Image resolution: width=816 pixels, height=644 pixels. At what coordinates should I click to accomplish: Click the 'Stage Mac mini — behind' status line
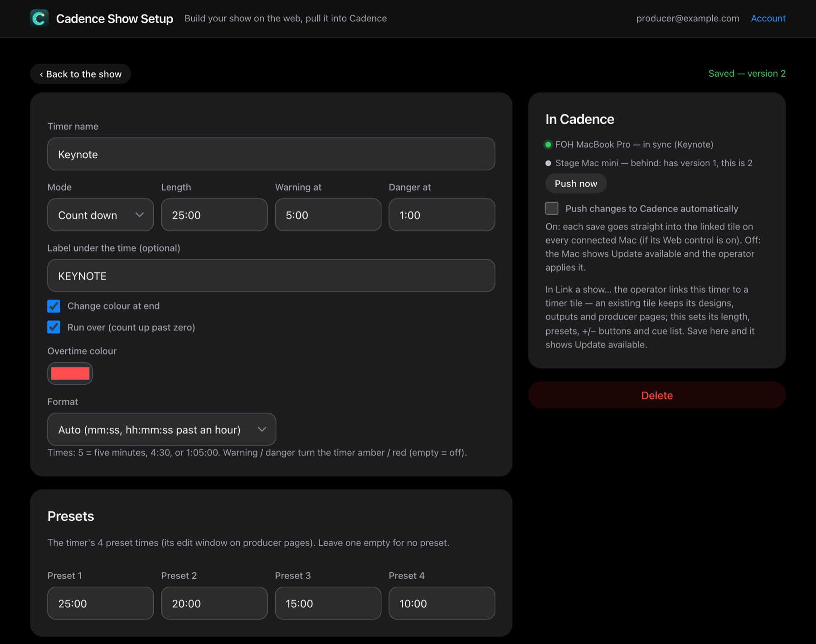point(654,163)
